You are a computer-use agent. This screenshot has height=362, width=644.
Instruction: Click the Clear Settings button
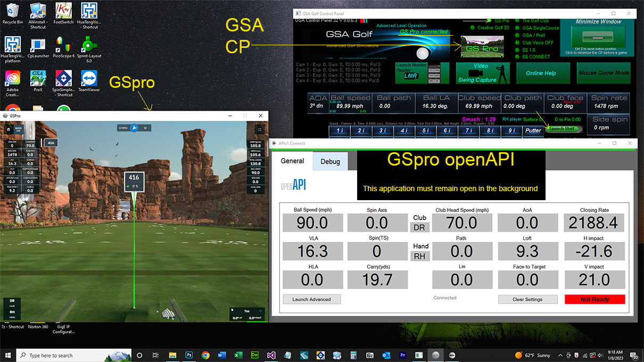click(x=528, y=299)
